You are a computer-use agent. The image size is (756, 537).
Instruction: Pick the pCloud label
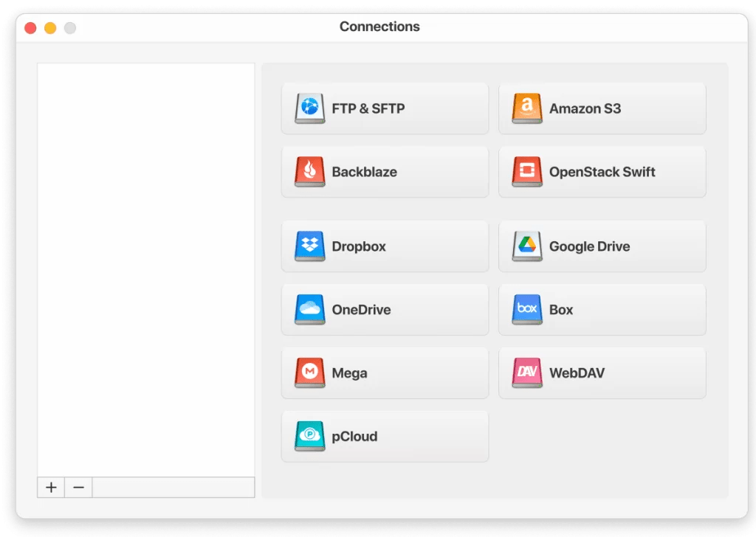point(354,437)
